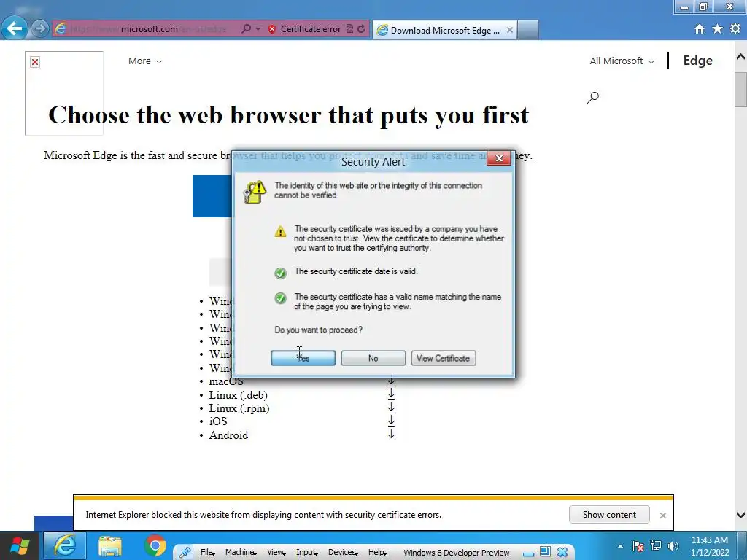Click Yes in the Security Alert

click(x=303, y=358)
